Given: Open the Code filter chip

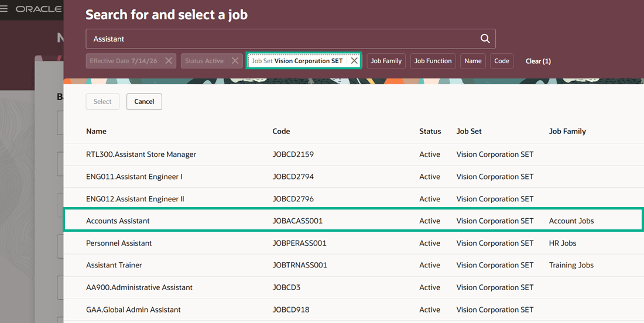Looking at the screenshot, I should [x=502, y=61].
